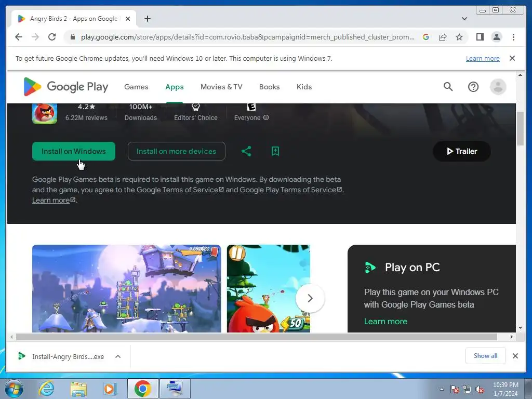The height and width of the screenshot is (399, 532).
Task: Click the Angry Birds 2 app icon
Action: tap(45, 113)
